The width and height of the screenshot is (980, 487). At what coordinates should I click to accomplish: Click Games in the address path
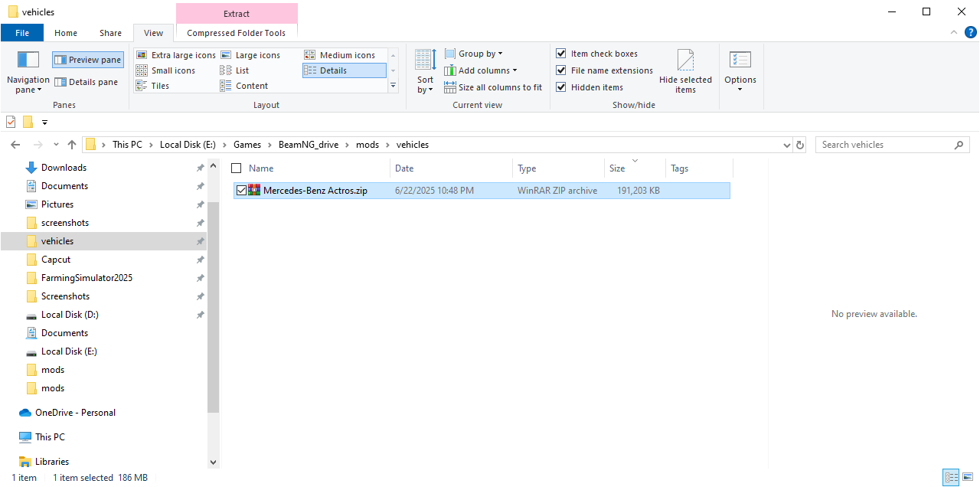point(247,145)
